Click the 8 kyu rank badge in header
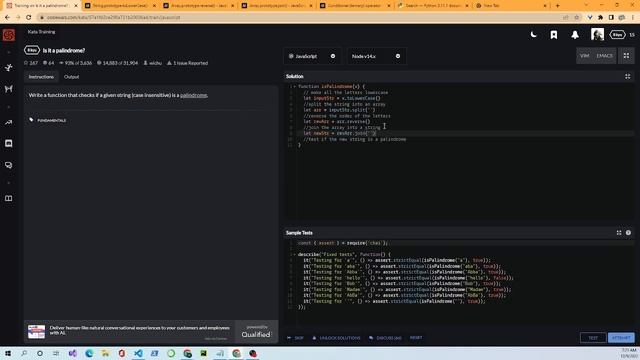This screenshot has width=640, height=360. (617, 35)
